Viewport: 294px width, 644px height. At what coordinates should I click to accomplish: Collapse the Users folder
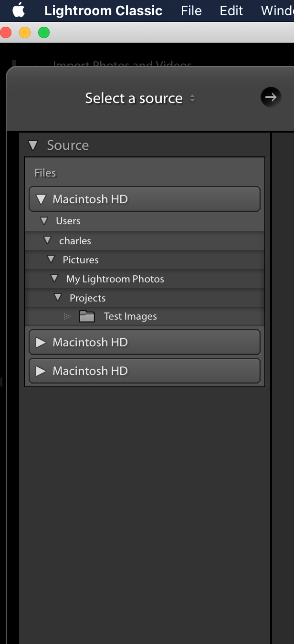pos(44,220)
